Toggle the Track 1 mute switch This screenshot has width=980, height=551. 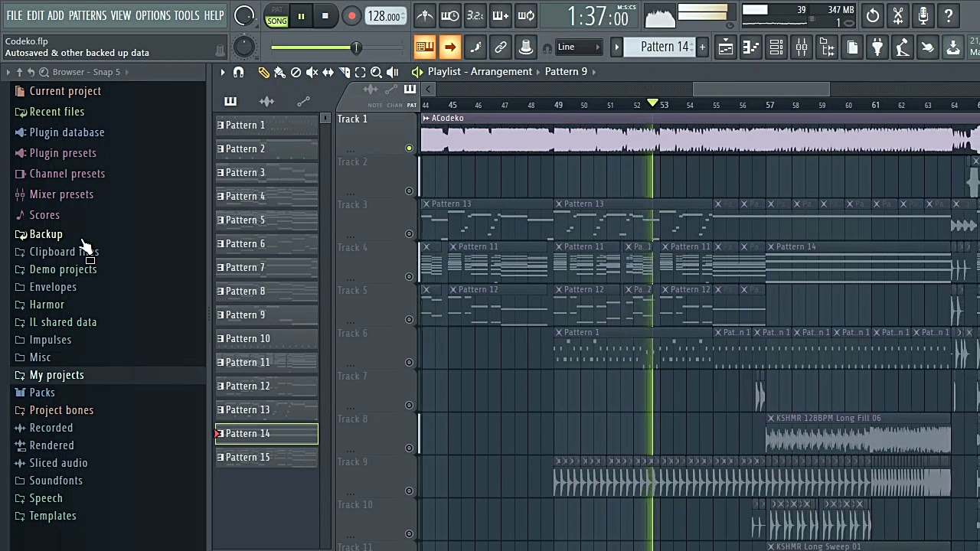click(409, 148)
